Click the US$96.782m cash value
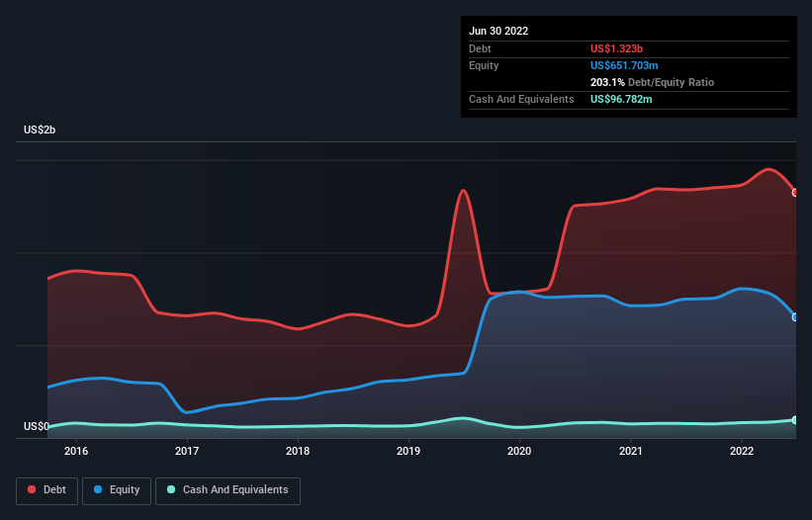812x520 pixels. 621,99
